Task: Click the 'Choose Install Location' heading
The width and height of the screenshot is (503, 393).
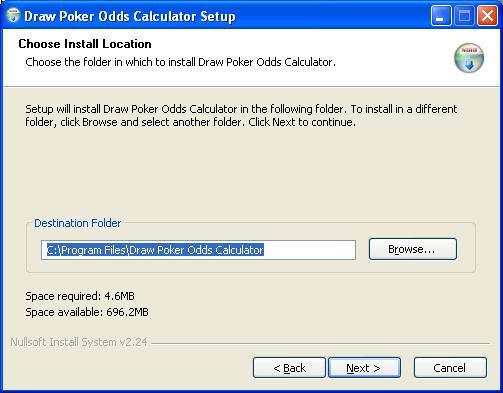Action: [x=85, y=44]
